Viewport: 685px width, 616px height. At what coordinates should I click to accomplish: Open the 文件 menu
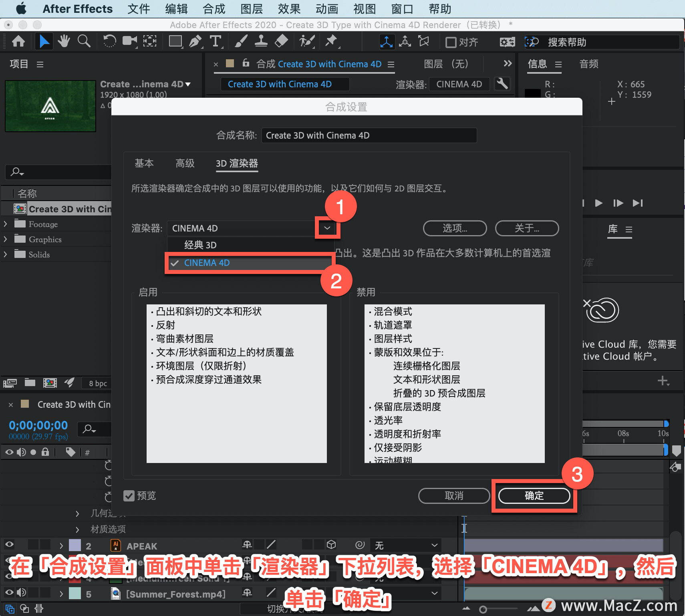click(x=139, y=9)
